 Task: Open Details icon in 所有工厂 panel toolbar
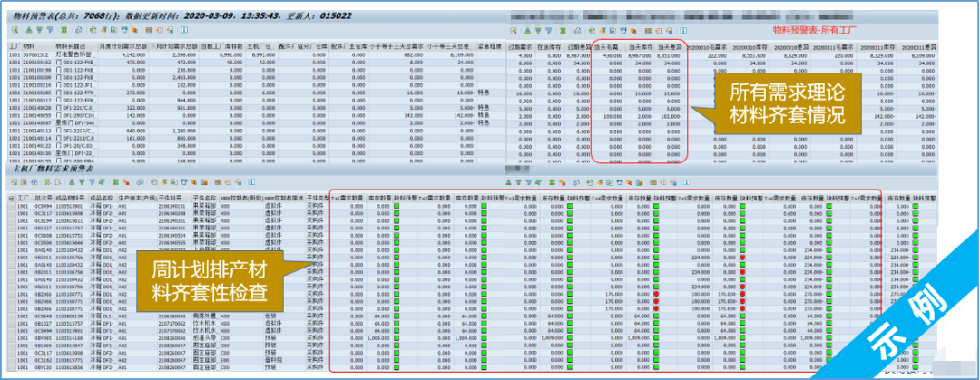coord(514,31)
